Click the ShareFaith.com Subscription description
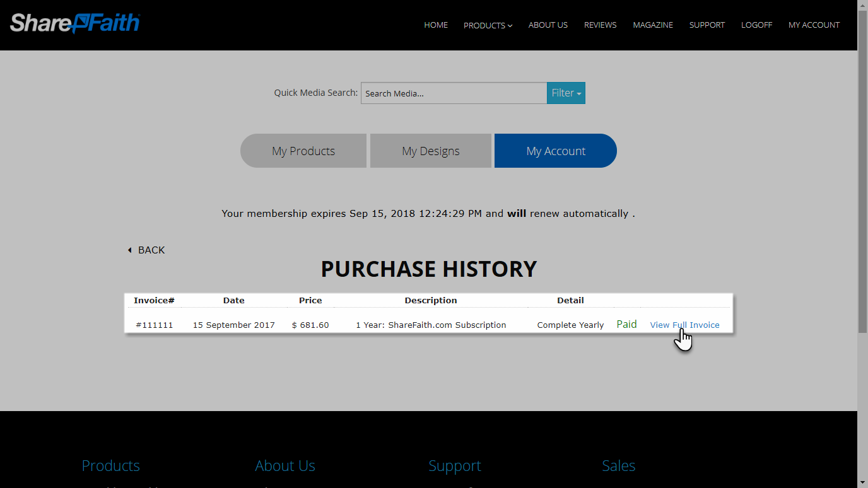868x488 pixels. coord(431,325)
